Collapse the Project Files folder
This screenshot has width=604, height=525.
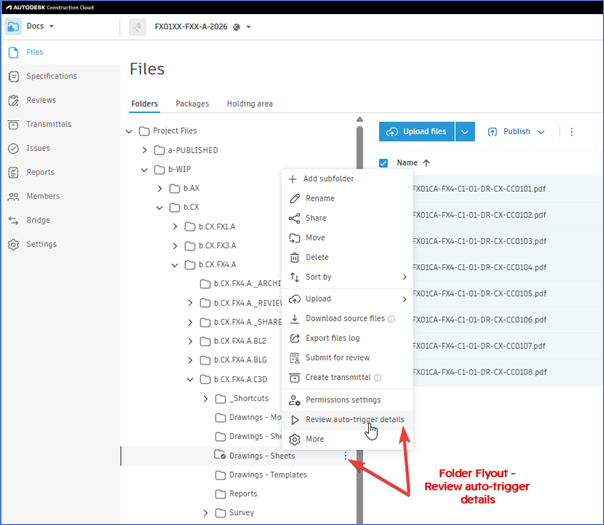pos(129,131)
